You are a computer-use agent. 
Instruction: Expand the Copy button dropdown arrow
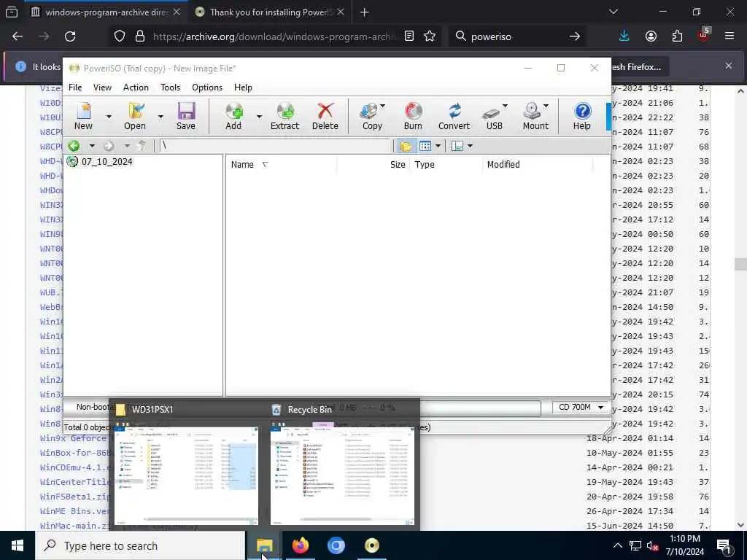[x=382, y=106]
